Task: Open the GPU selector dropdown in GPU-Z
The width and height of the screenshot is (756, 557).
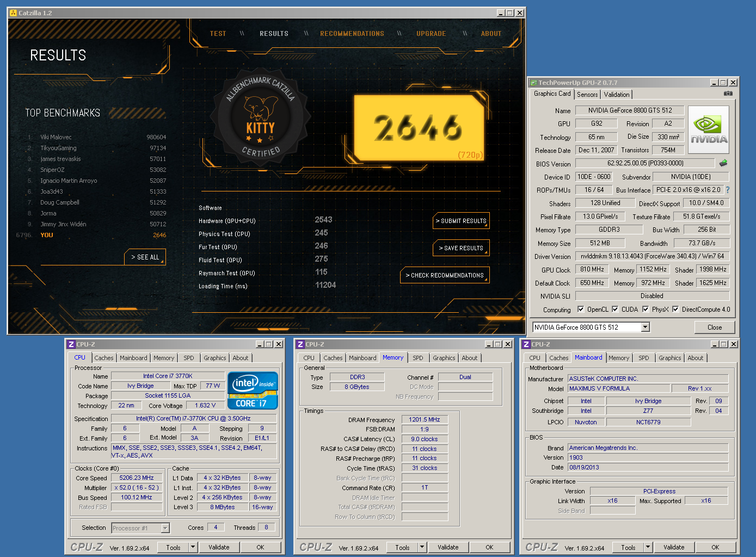Action: pos(646,327)
